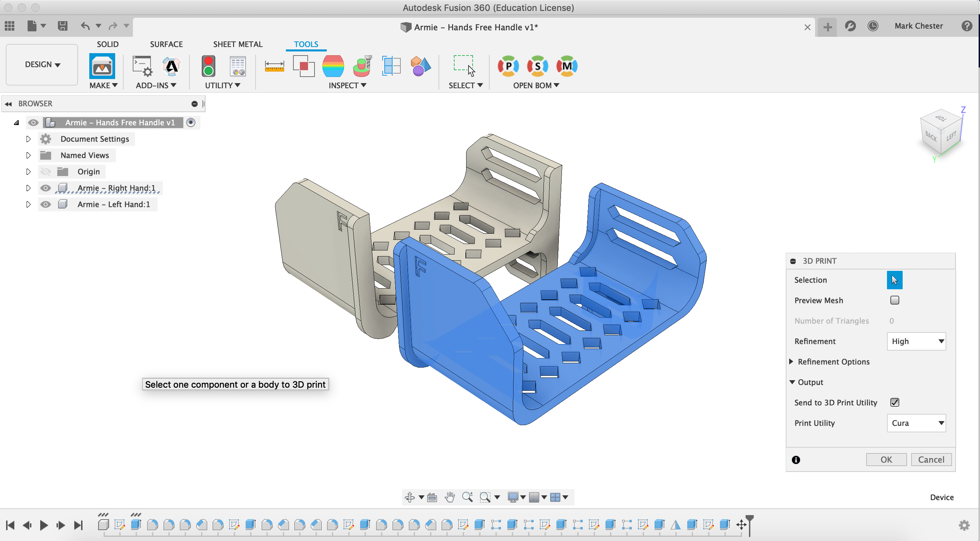Select the Accessibility Analysis icon
980x541 pixels.
(362, 66)
